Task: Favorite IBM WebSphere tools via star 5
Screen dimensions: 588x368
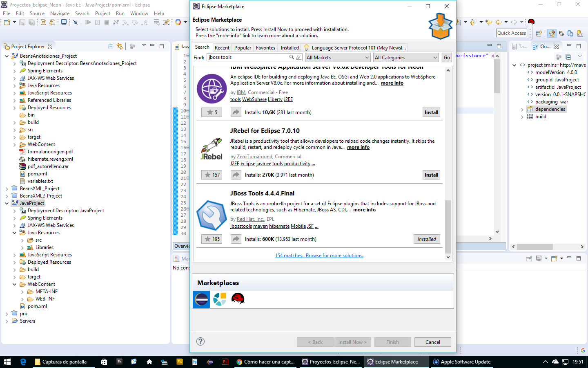Action: pos(212,112)
